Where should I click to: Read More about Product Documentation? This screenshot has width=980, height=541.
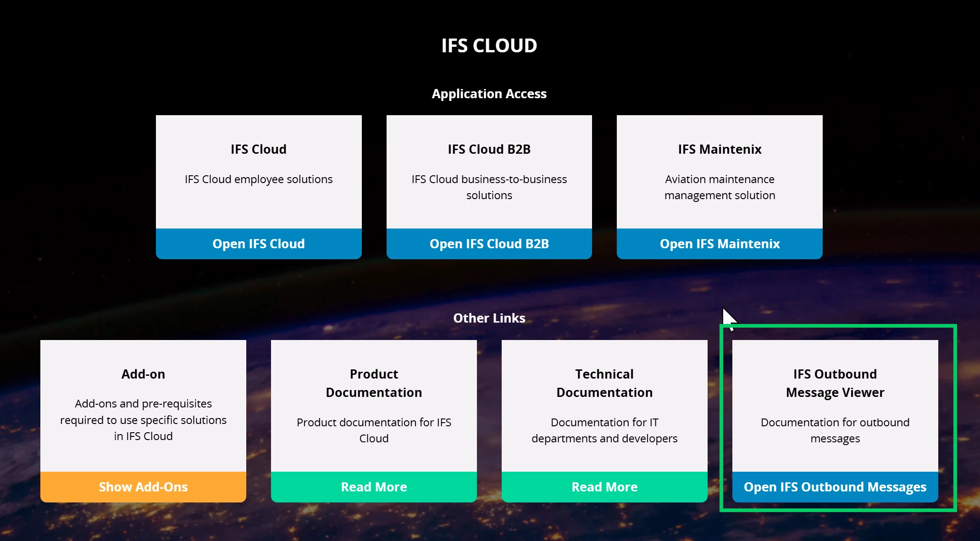[374, 487]
